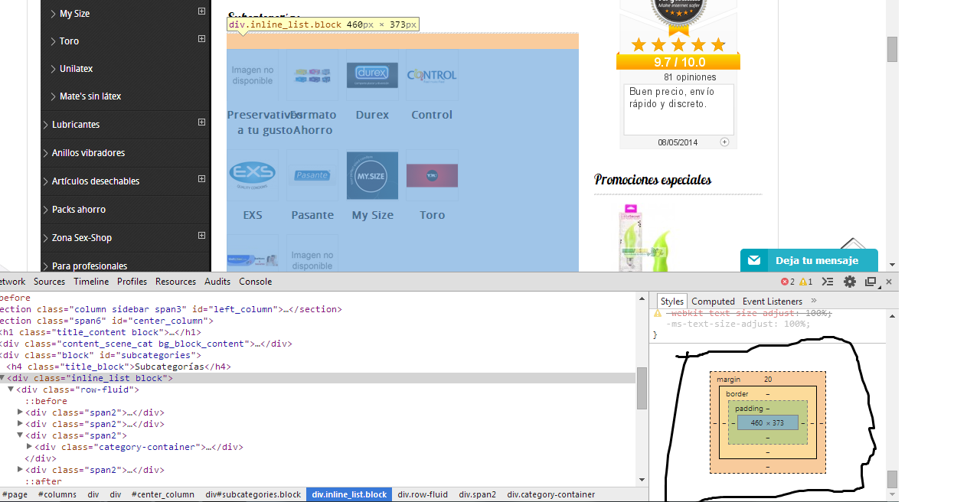Switch to the Computed tab
980x502 pixels.
[x=713, y=302]
